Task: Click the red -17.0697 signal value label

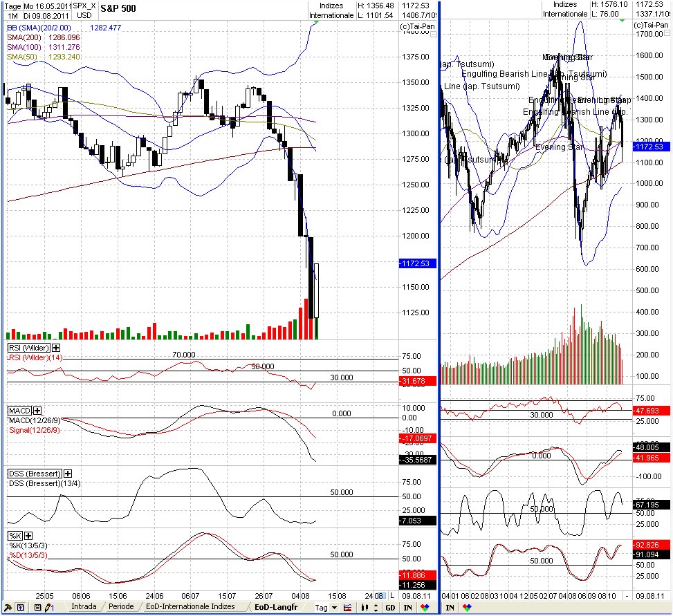Action: click(x=418, y=438)
